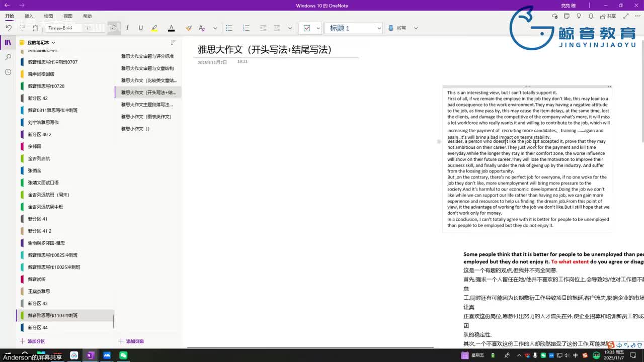The height and width of the screenshot is (362, 644).
Task: Toggle the notebook navigation pane icon
Action: [8, 43]
